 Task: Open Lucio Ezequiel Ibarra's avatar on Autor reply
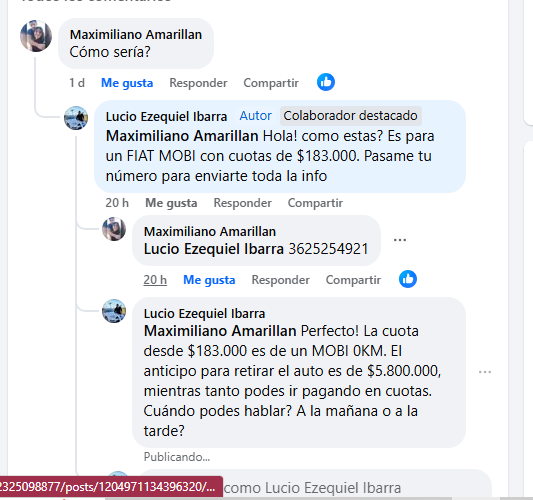[76, 118]
